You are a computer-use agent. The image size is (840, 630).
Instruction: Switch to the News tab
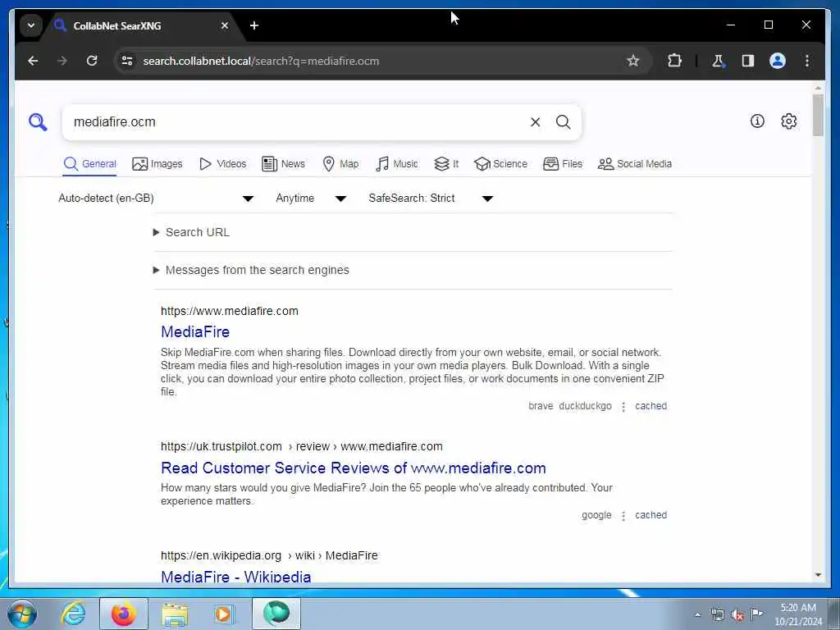tap(283, 164)
